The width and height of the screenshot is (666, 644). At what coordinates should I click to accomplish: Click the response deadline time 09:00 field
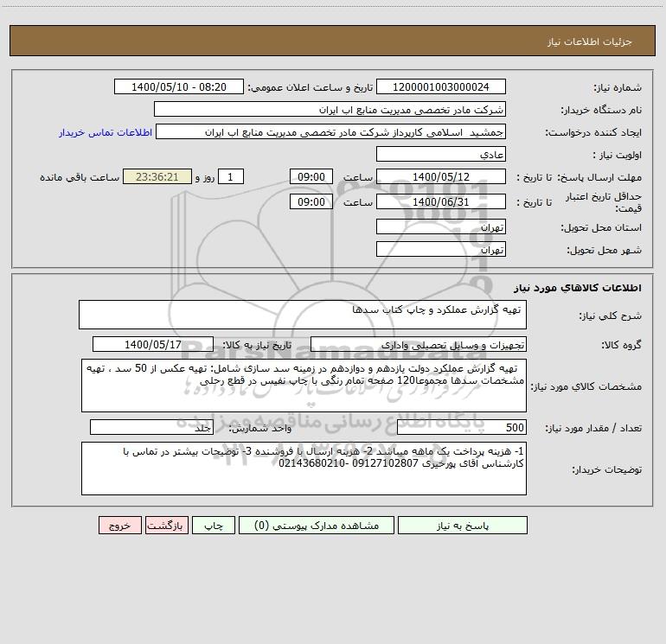(x=311, y=176)
